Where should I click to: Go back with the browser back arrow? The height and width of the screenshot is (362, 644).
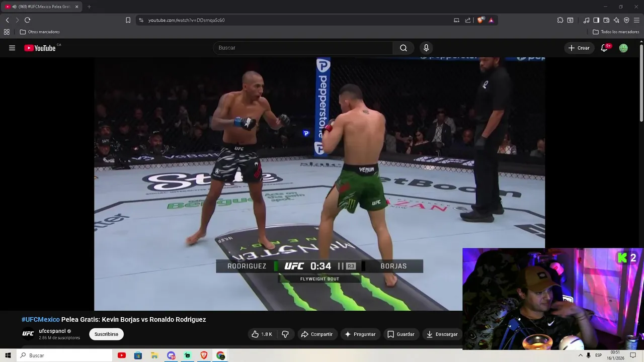click(7, 20)
